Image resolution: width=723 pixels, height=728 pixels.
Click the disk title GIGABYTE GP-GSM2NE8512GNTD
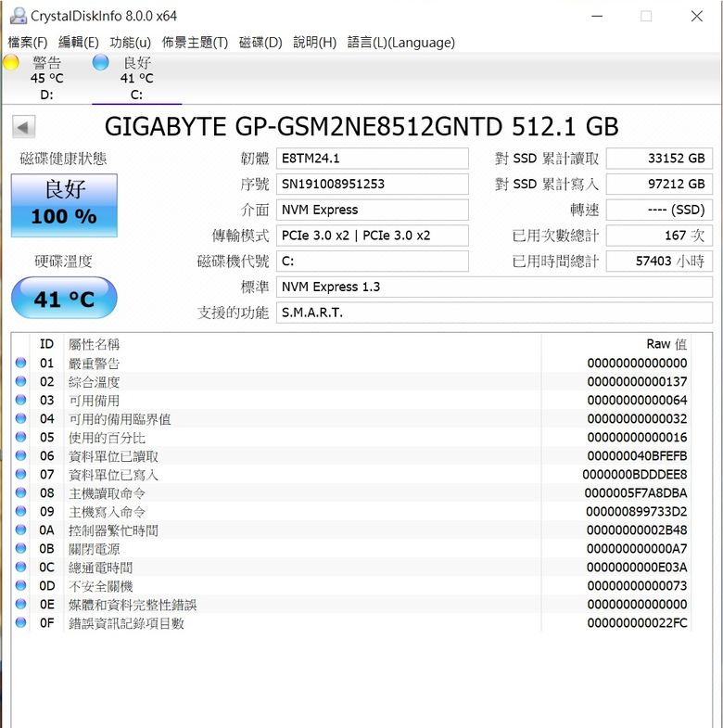(303, 126)
